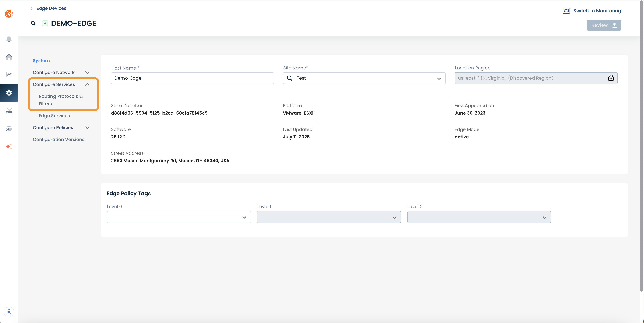Click the magnifier icon in Site Name field
Viewport: 644px width, 323px height.
point(290,78)
